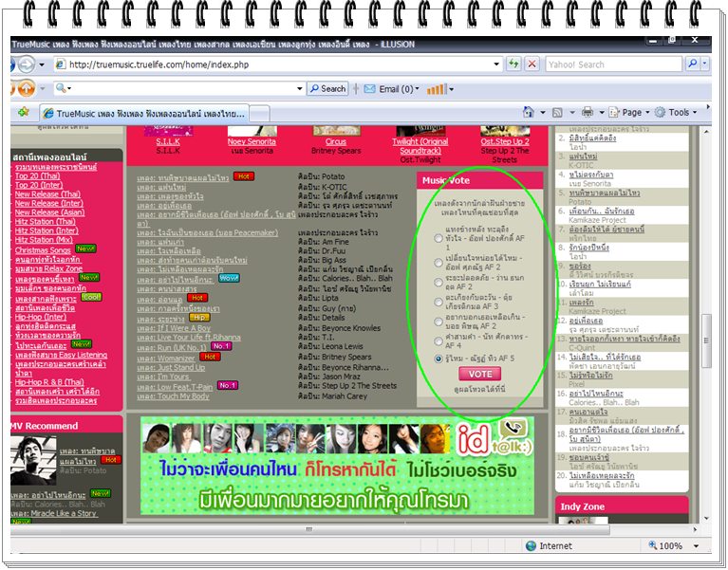
Task: Select the ระยะปลอดภัย AF 2 radio option
Action: pos(439,282)
